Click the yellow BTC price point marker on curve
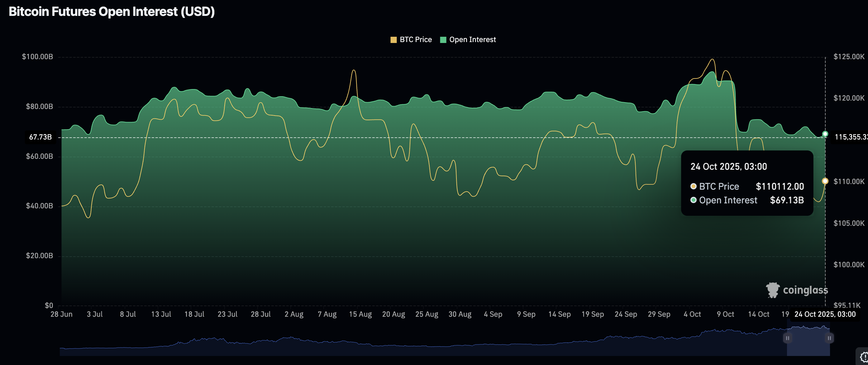The image size is (868, 365). 825,181
